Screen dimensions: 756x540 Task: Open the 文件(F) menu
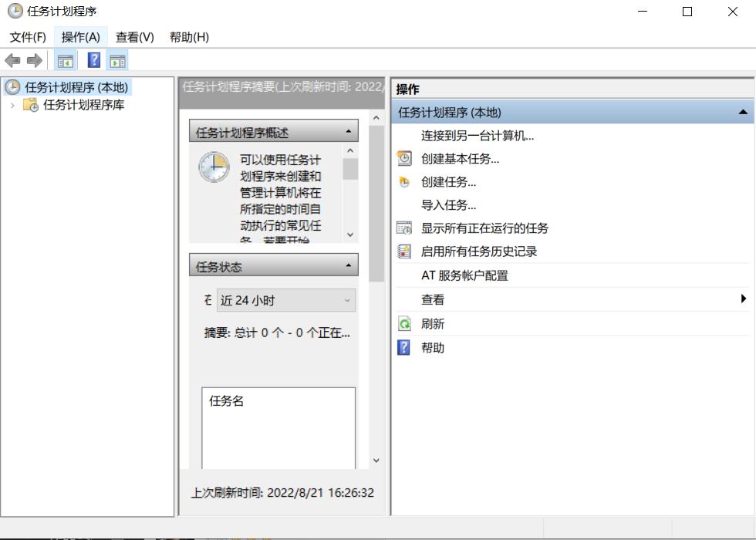tap(28, 37)
